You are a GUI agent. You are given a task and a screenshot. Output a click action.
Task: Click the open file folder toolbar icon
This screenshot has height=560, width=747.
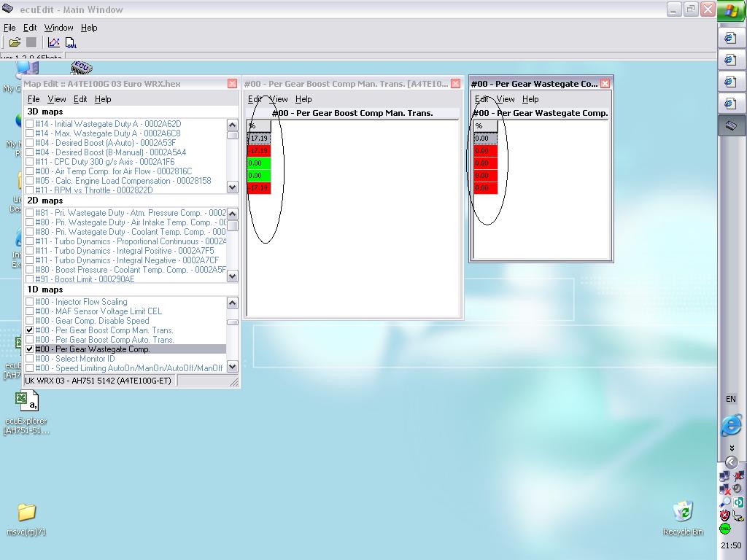click(x=15, y=42)
